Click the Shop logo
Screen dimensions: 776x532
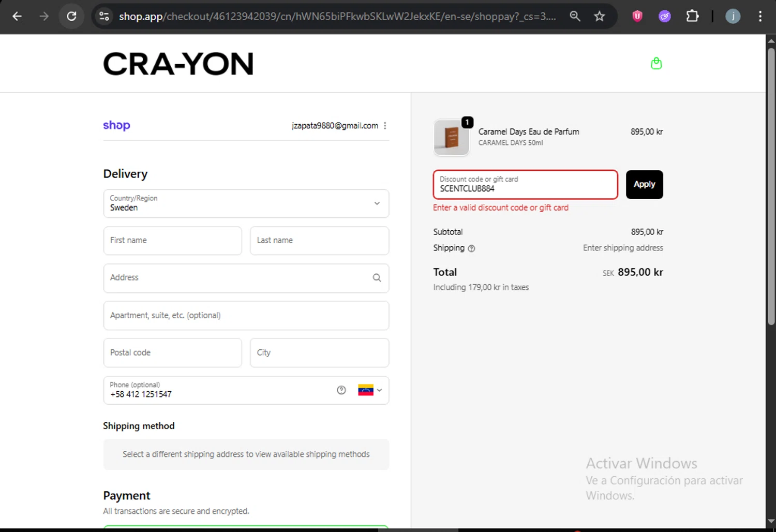[116, 126]
